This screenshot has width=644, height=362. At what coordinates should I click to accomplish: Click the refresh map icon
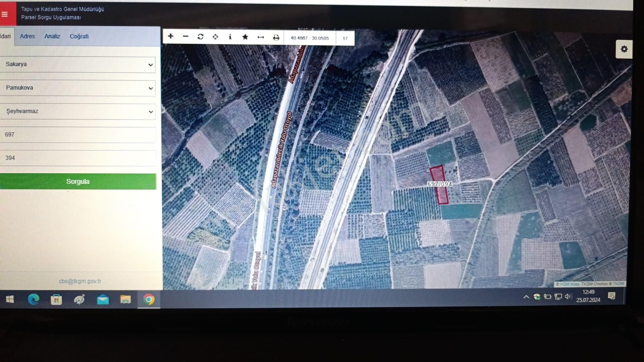200,37
